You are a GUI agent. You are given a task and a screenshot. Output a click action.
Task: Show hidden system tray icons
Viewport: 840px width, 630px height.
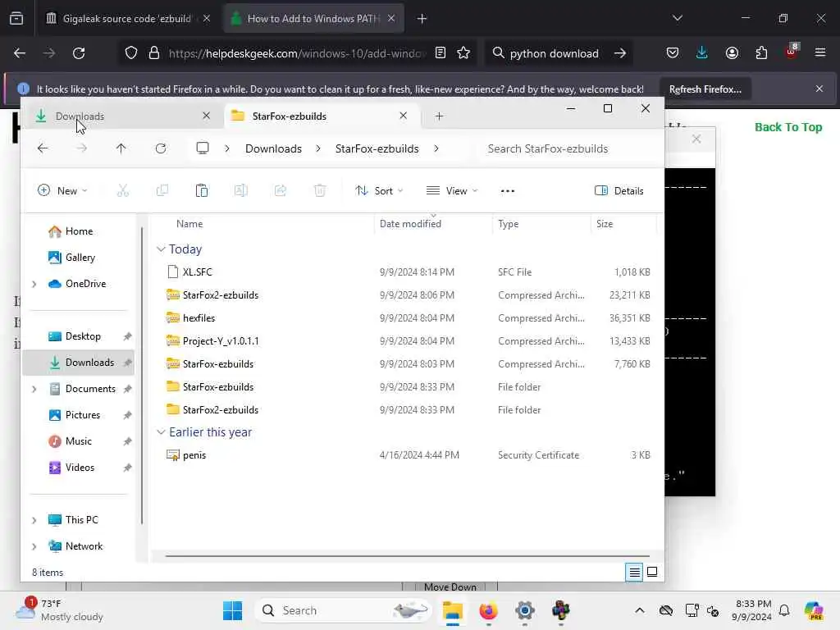coord(640,610)
